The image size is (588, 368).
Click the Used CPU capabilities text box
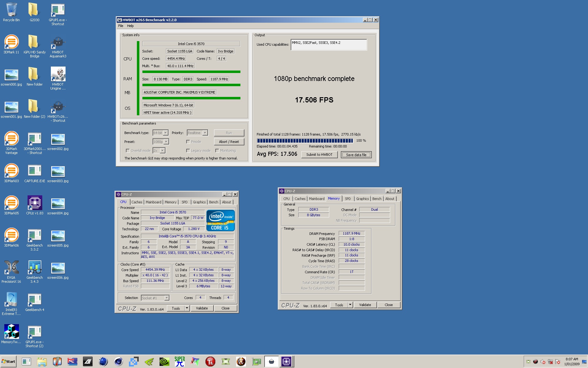(x=329, y=45)
